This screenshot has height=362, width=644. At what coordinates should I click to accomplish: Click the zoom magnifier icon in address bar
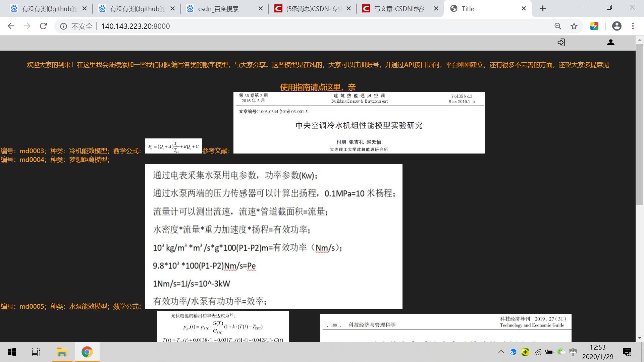click(x=558, y=26)
